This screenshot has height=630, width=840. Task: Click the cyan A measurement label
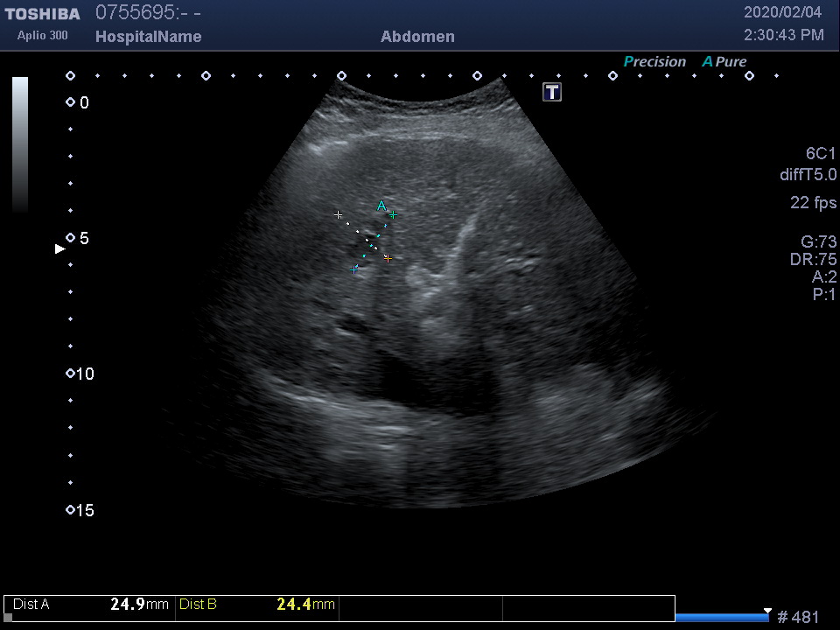tap(381, 206)
